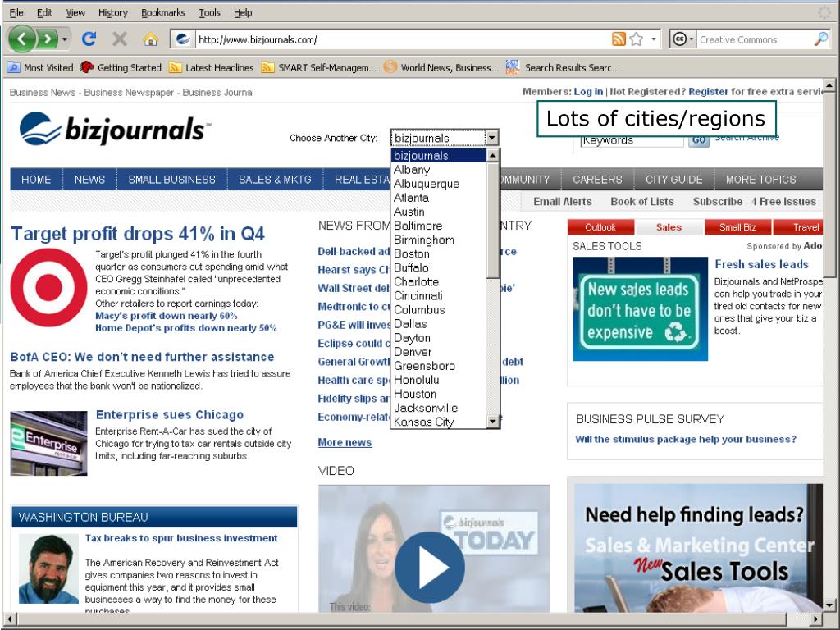Click inside the Creative Commons search field

click(x=755, y=39)
